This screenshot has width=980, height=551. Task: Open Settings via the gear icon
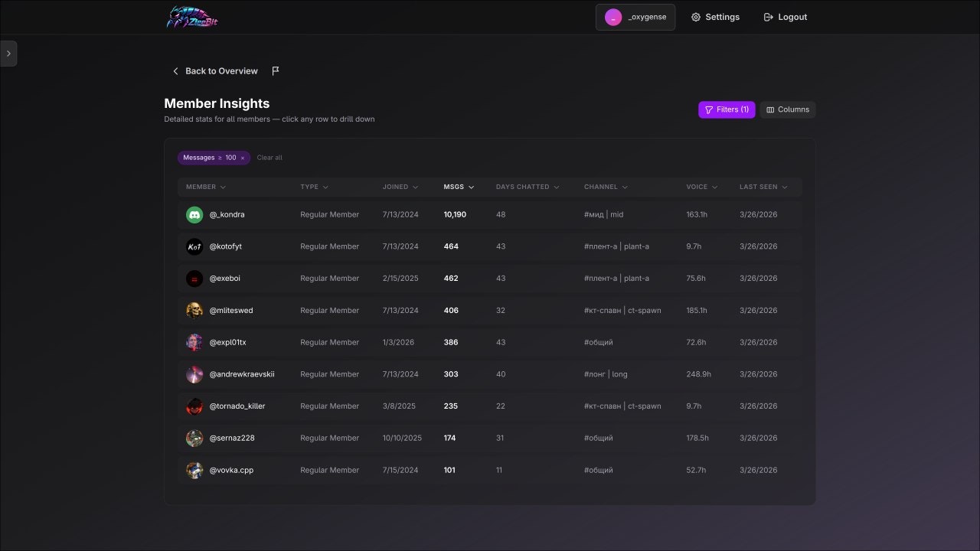696,17
